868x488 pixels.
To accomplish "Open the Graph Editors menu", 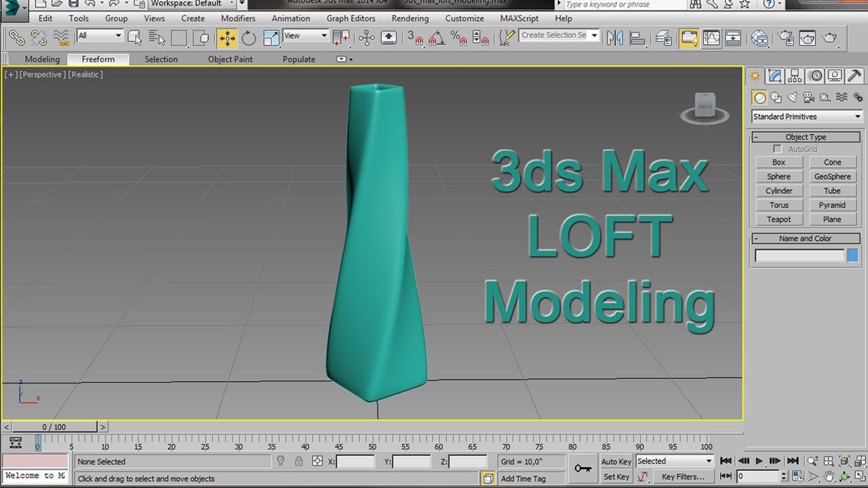I will [x=351, y=18].
